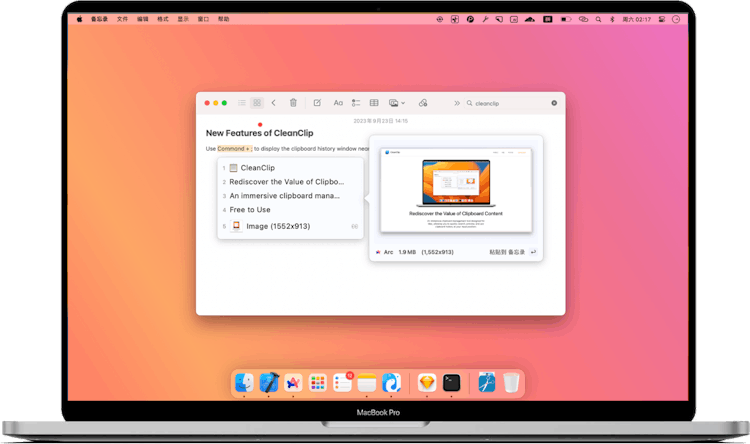Select 'Free to Use' clipboard entry
Image resolution: width=750 pixels, height=444 pixels.
pyautogui.click(x=290, y=210)
